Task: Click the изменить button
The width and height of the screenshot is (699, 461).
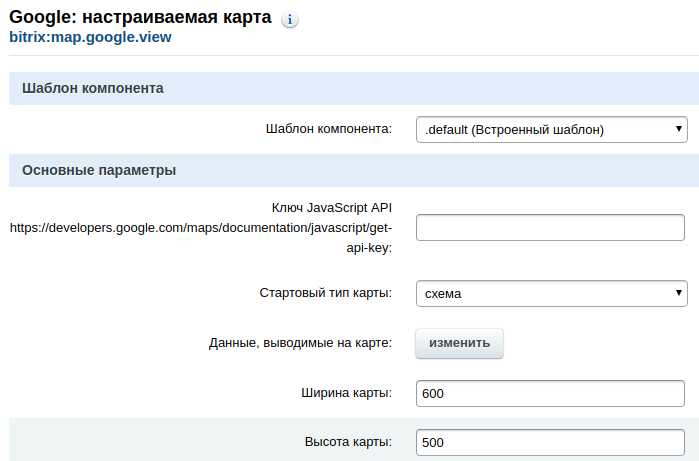Action: pos(460,343)
